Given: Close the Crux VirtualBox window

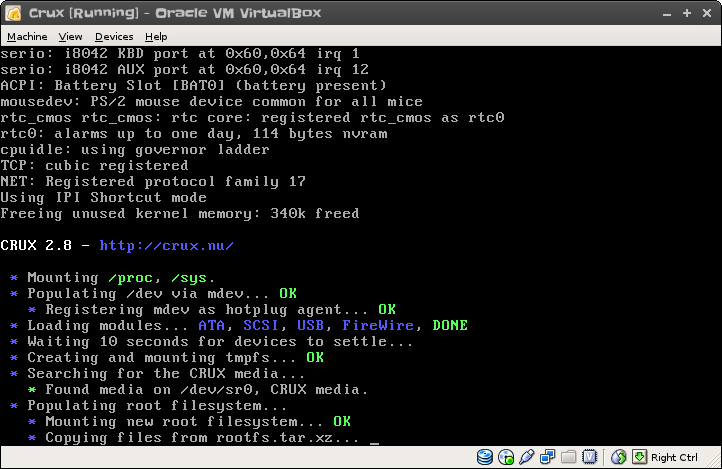Looking at the screenshot, I should 707,13.
